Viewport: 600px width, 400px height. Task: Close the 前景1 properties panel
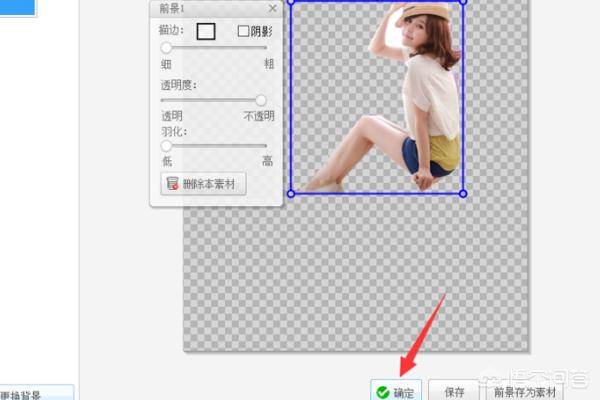point(272,8)
